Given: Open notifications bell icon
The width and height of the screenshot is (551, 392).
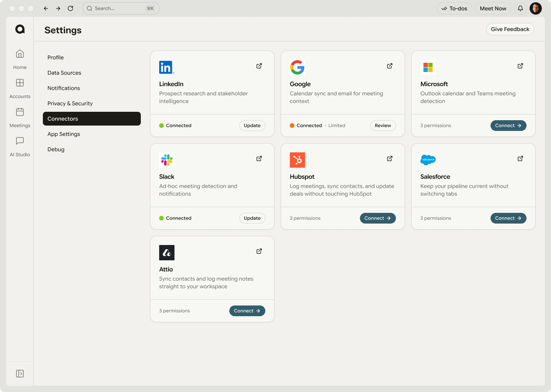Looking at the screenshot, I should (520, 8).
